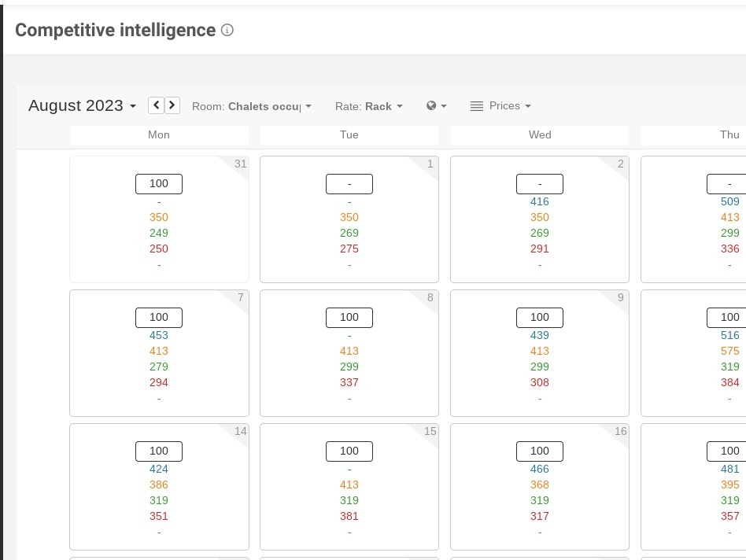The height and width of the screenshot is (560, 746).
Task: Click day number 9 corner
Action: click(x=620, y=297)
